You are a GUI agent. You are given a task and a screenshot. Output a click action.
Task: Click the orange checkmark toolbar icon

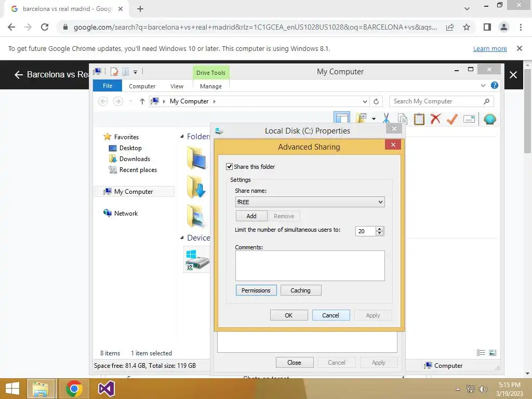pyautogui.click(x=453, y=119)
